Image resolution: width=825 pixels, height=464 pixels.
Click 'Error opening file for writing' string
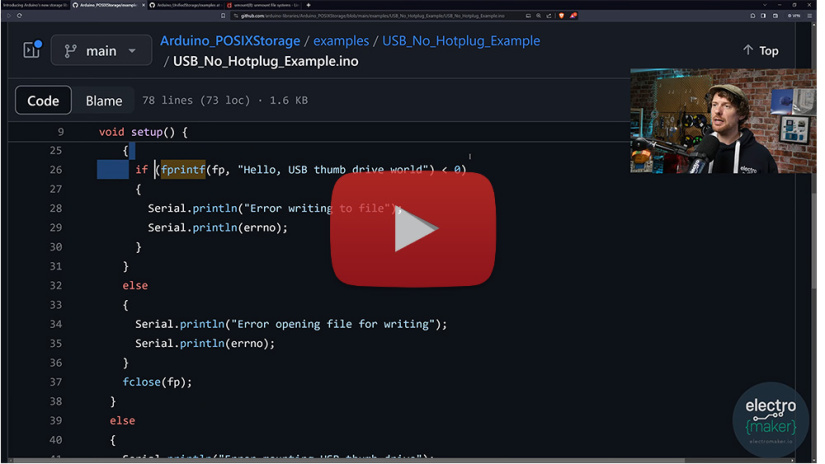pos(333,324)
